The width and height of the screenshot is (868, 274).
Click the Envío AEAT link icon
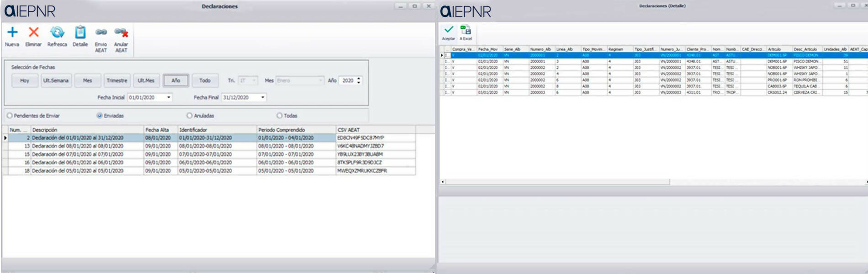(101, 32)
